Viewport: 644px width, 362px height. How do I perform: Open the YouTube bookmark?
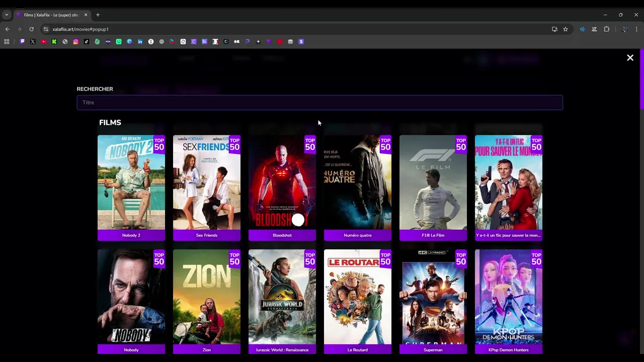click(44, 42)
